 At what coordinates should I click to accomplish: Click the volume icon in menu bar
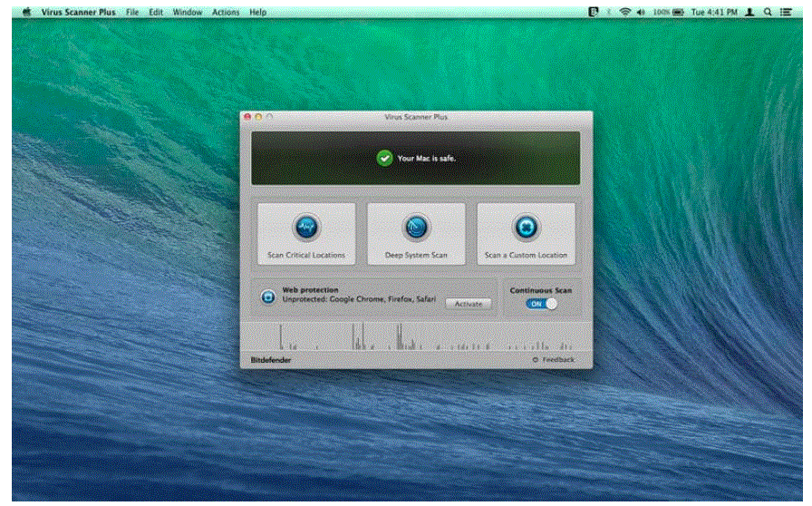coord(641,12)
